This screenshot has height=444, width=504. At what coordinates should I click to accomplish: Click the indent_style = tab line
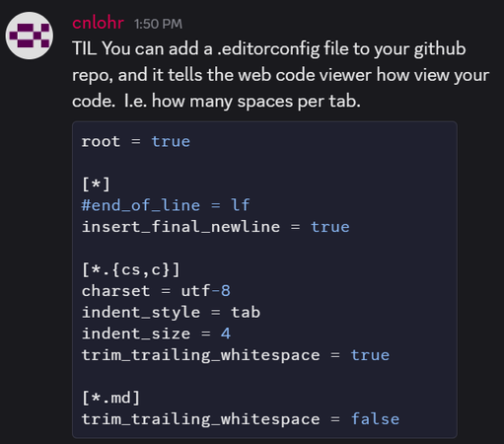171,312
